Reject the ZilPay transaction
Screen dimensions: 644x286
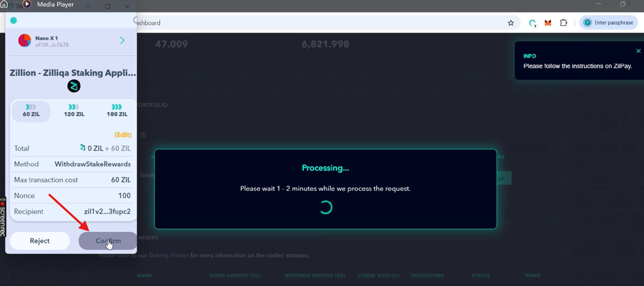40,241
